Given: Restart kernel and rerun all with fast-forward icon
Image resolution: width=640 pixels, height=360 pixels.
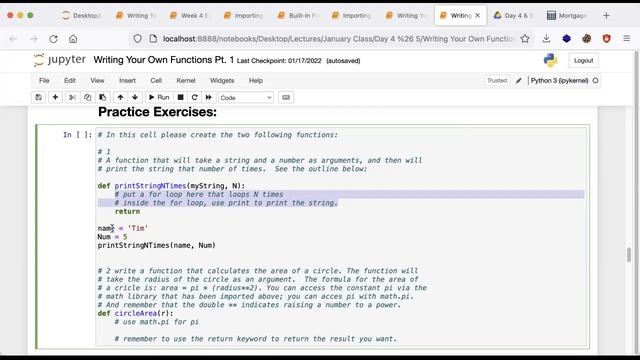Looking at the screenshot, I should pyautogui.click(x=209, y=98).
